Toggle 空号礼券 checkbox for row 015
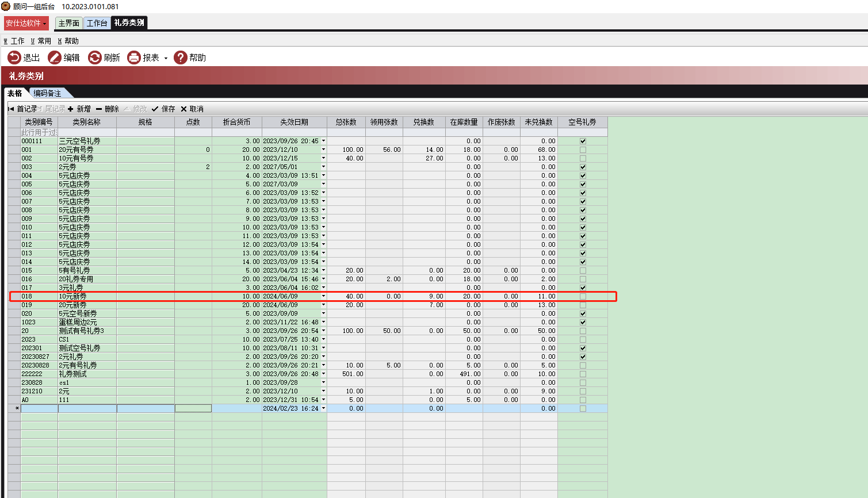Viewport: 868px width, 498px height. [x=583, y=270]
